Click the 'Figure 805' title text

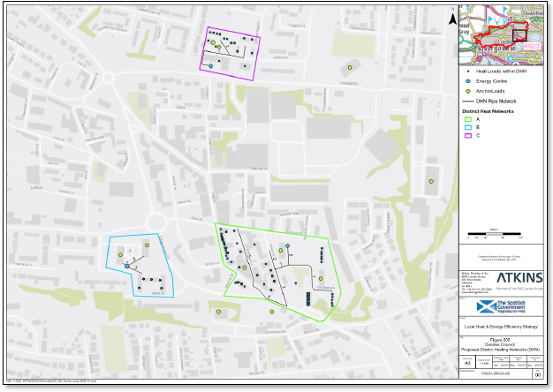click(500, 340)
